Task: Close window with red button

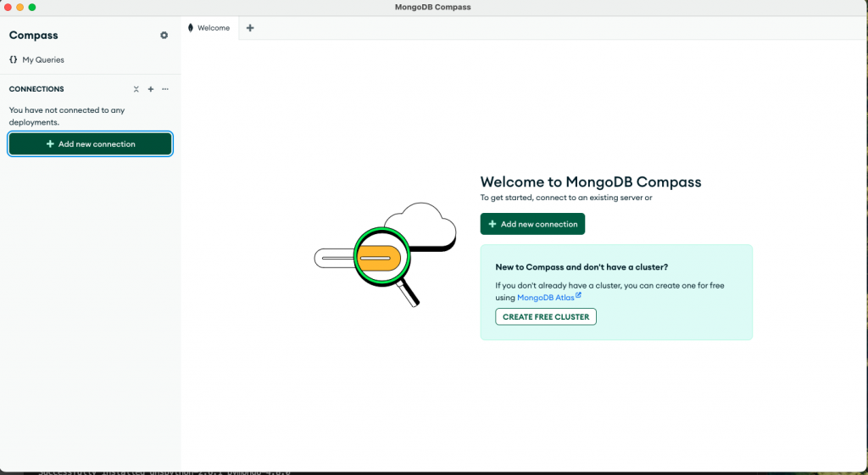Action: pyautogui.click(x=8, y=7)
